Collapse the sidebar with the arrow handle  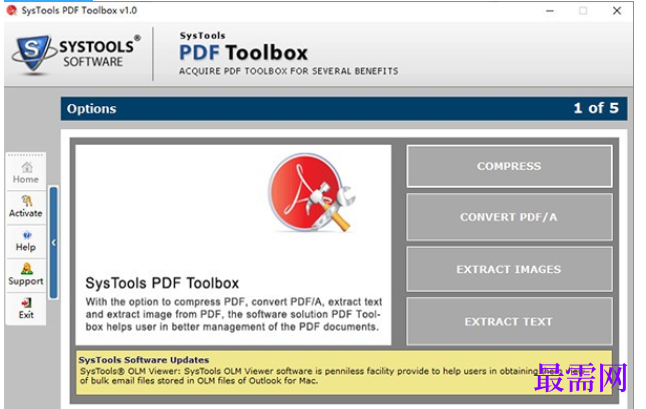pyautogui.click(x=54, y=242)
